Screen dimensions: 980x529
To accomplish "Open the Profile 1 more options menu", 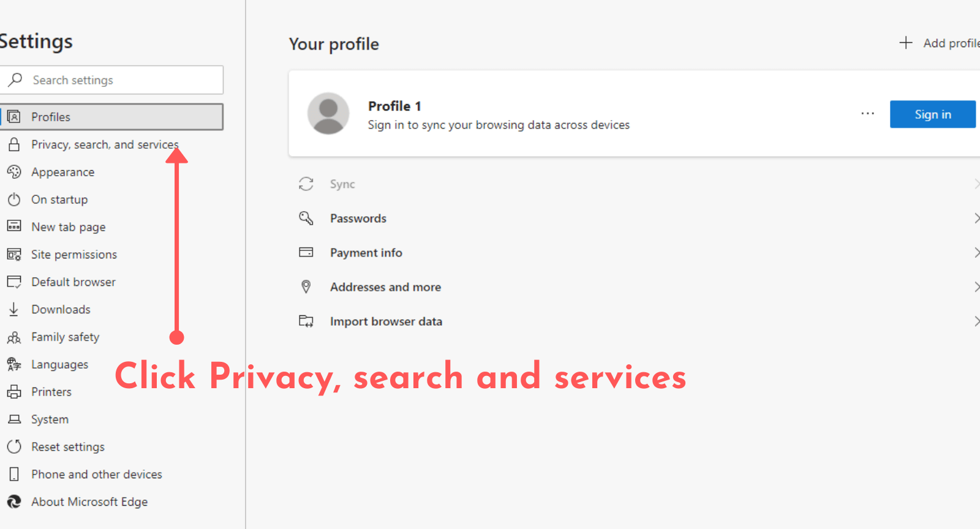I will point(867,114).
